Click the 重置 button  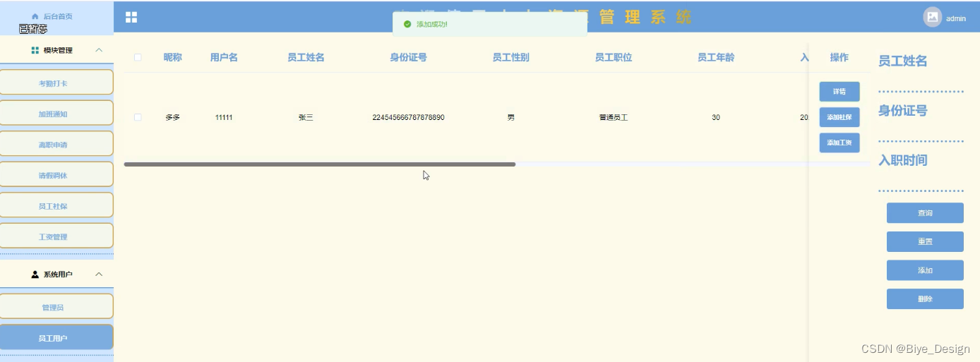coord(925,241)
